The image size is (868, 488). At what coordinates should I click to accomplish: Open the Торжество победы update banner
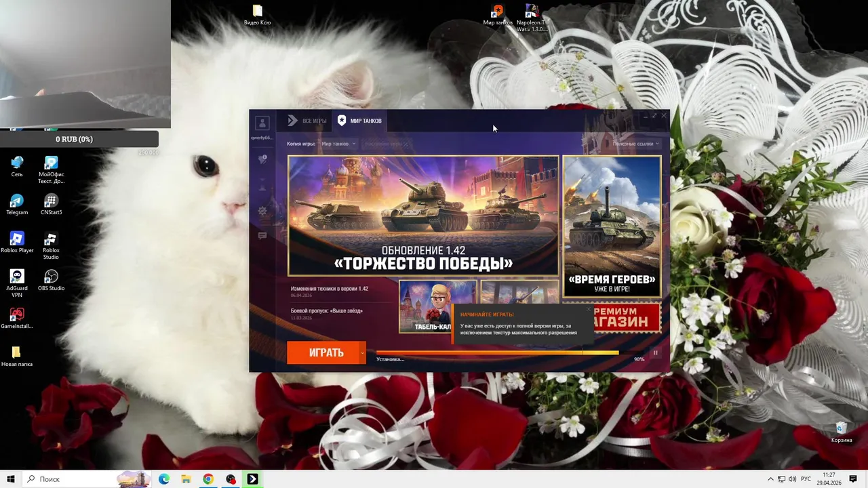pyautogui.click(x=423, y=216)
